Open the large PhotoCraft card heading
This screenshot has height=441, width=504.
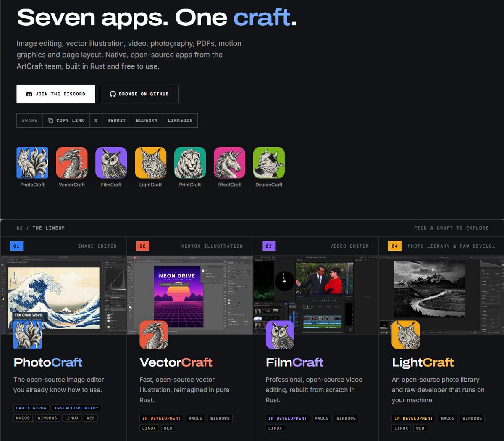coord(48,362)
